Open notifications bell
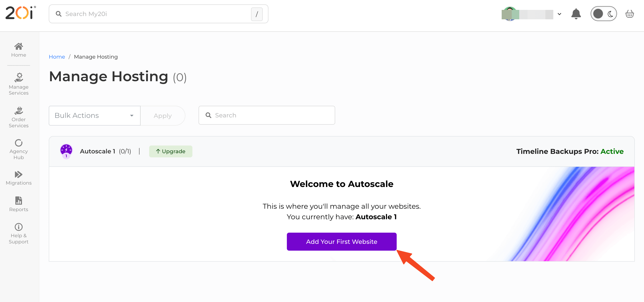 coord(576,14)
